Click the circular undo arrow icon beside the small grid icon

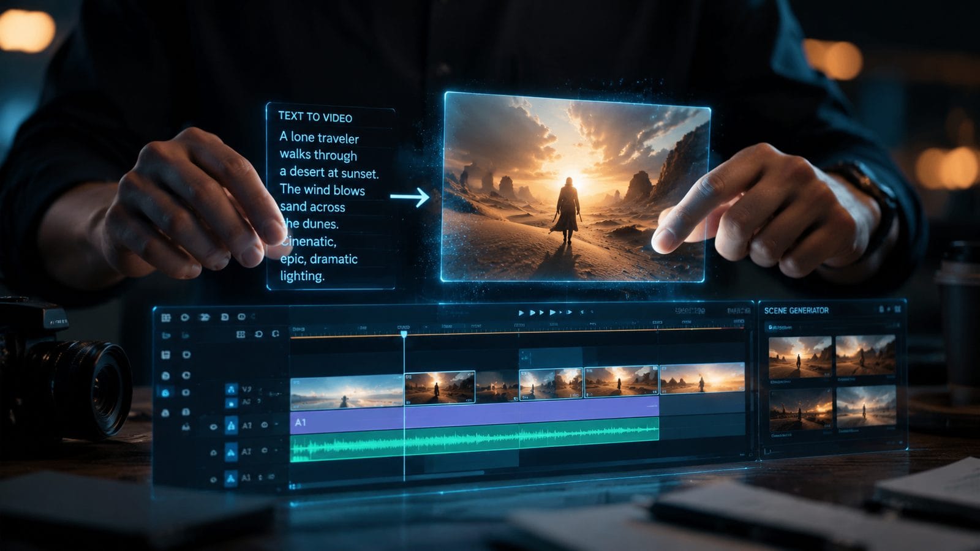point(258,334)
